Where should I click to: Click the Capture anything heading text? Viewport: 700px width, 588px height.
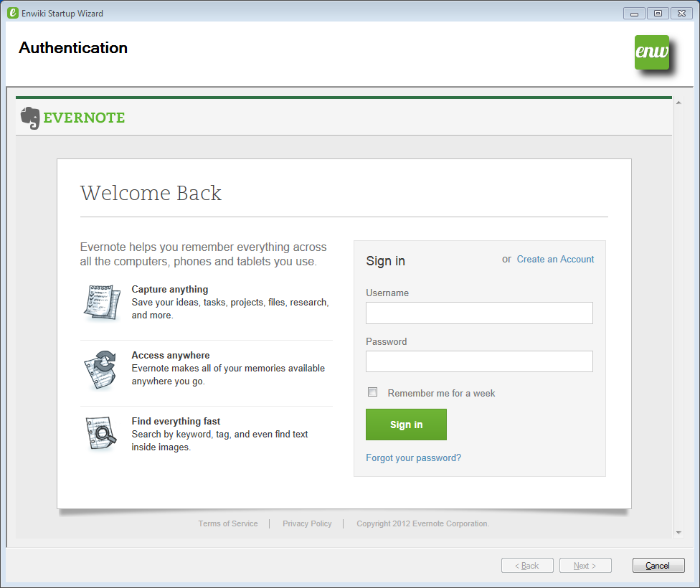(170, 289)
